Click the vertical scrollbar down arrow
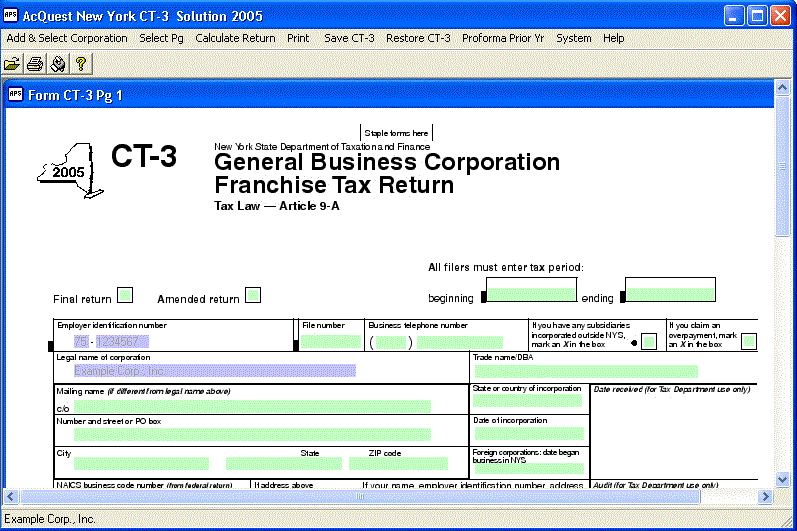The height and width of the screenshot is (531, 797). pos(782,479)
